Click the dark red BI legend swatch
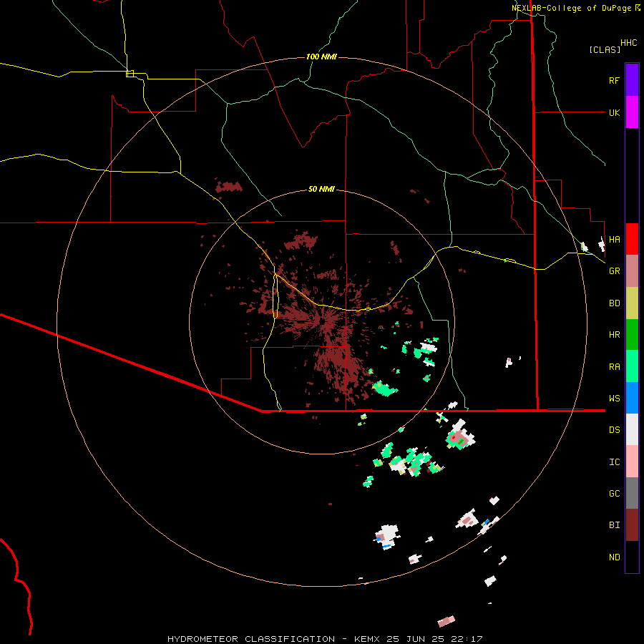This screenshot has height=644, width=644. (632, 525)
